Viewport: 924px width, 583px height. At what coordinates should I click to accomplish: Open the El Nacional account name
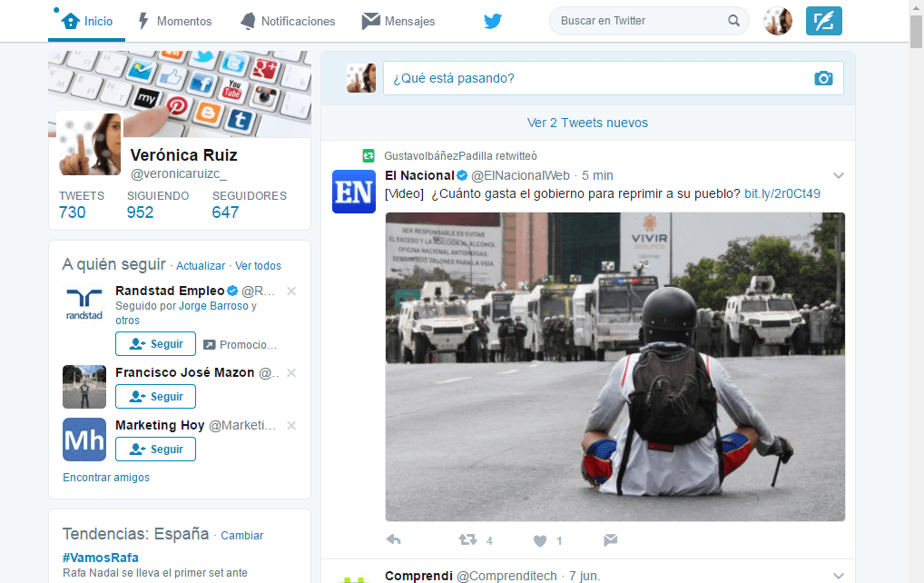(419, 175)
